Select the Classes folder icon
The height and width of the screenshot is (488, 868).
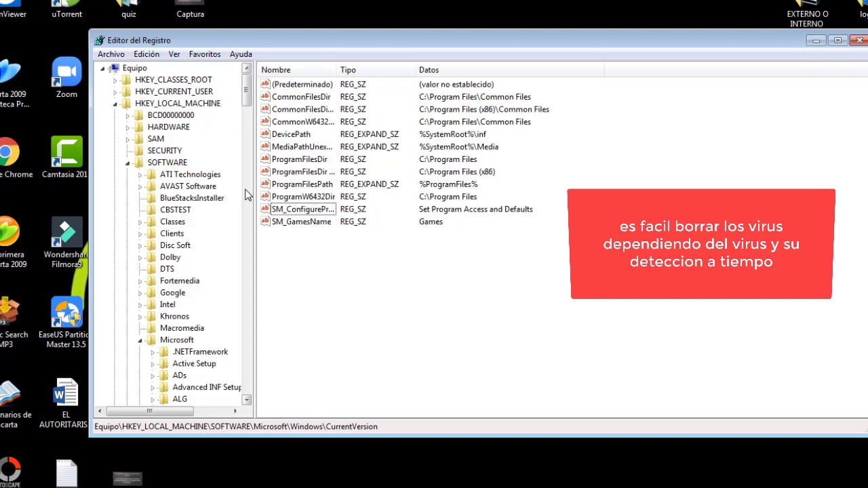pyautogui.click(x=151, y=222)
